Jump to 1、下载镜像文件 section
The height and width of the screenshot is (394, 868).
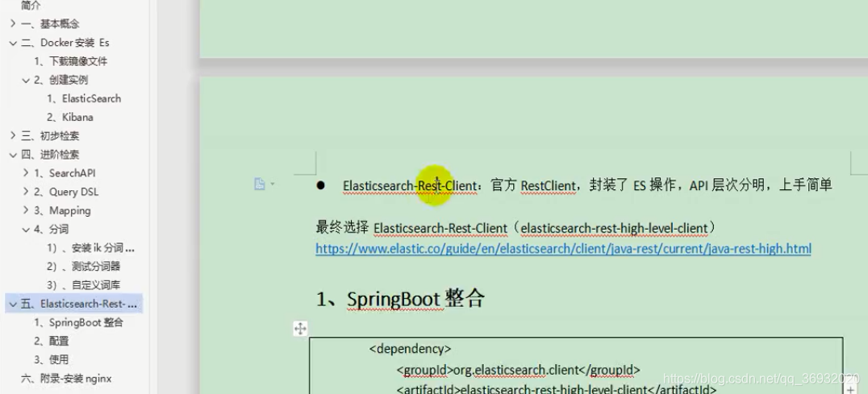click(70, 61)
